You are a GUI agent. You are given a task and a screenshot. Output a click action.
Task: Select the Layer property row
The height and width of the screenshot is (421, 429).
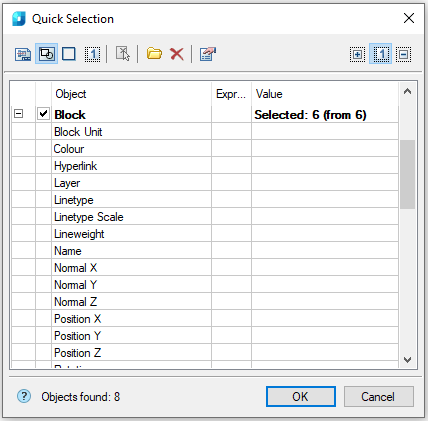(x=205, y=182)
